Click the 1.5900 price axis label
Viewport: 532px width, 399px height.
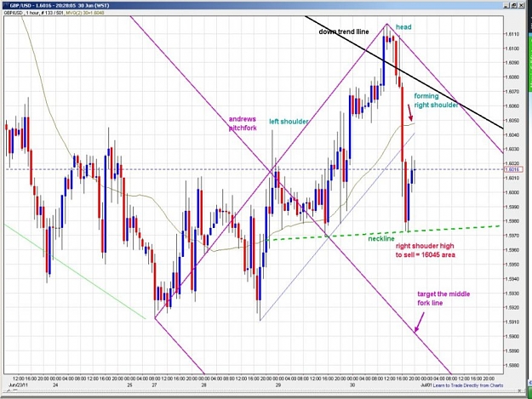[x=512, y=336]
